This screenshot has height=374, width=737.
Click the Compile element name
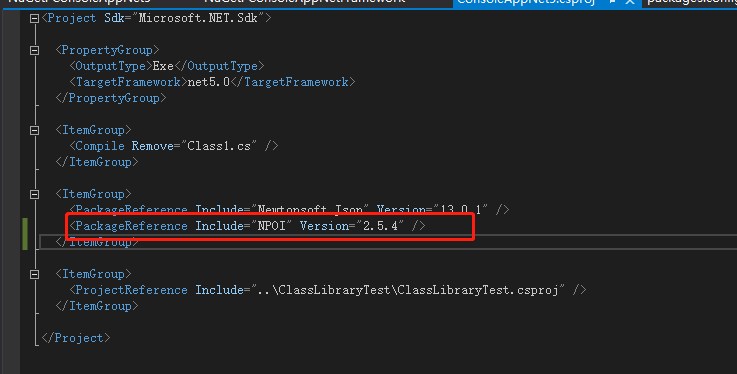(x=100, y=146)
